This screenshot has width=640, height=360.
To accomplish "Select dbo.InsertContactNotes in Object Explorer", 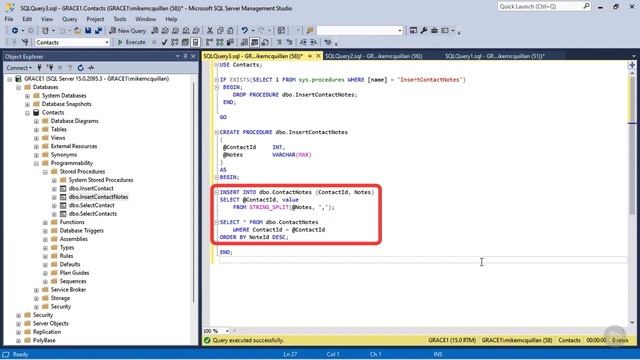I will 98,197.
